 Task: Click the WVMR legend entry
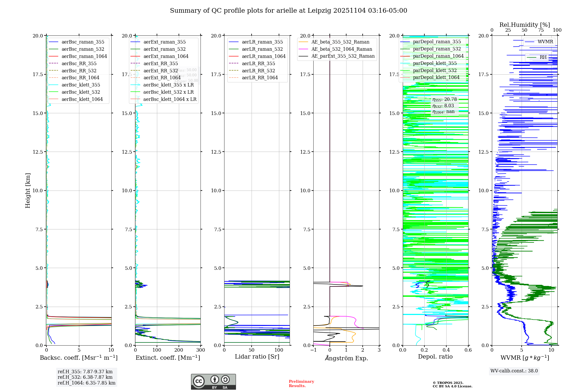click(x=545, y=42)
